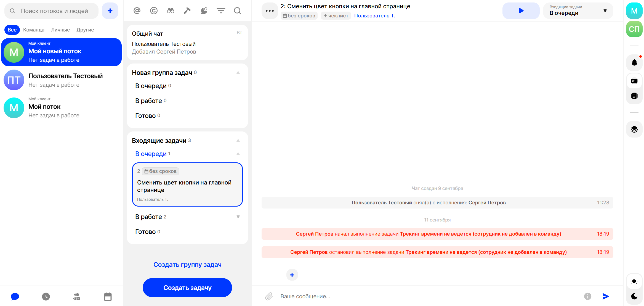
Task: Switch to the Личные tab
Action: pyautogui.click(x=60, y=30)
